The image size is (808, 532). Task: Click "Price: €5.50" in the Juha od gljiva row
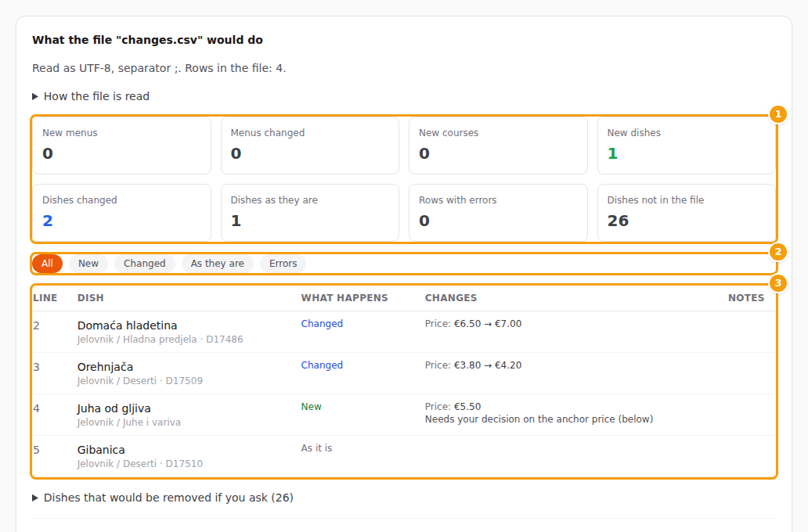point(453,406)
